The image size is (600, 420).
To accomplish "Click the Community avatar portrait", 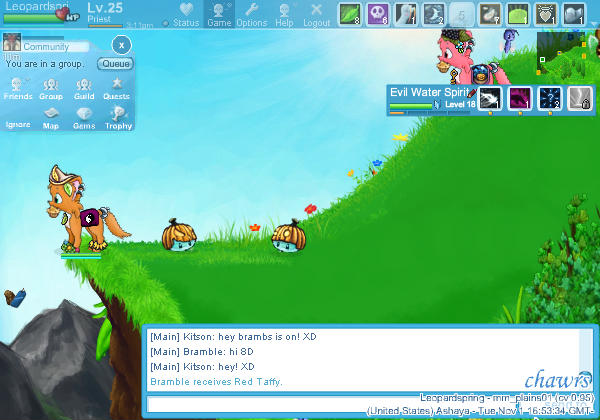I will 12,42.
